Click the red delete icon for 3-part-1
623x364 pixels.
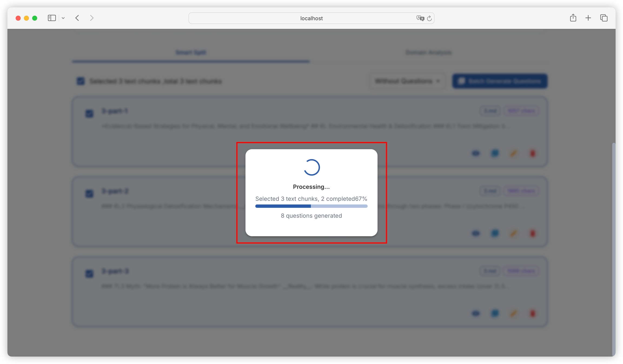click(x=532, y=153)
